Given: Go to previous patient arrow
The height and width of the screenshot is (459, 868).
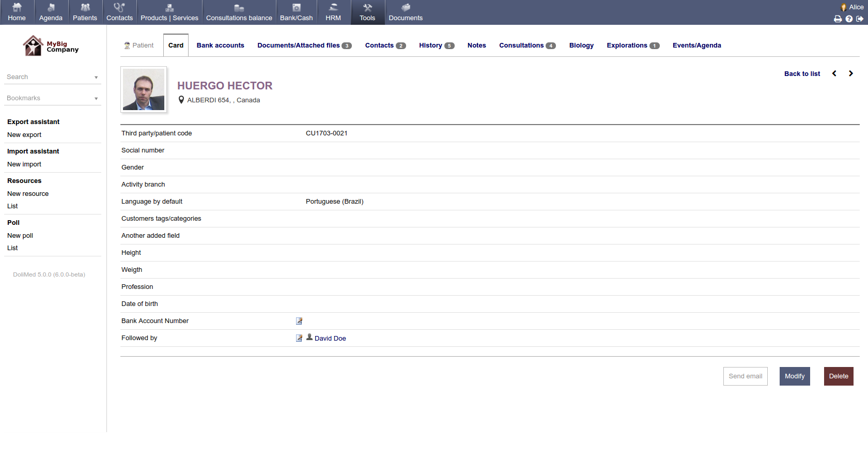Looking at the screenshot, I should point(834,73).
